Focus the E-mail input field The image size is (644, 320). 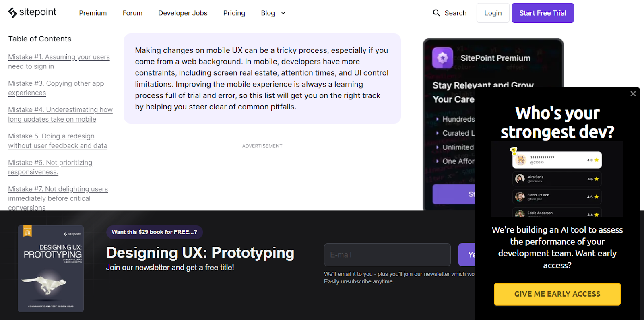(387, 255)
